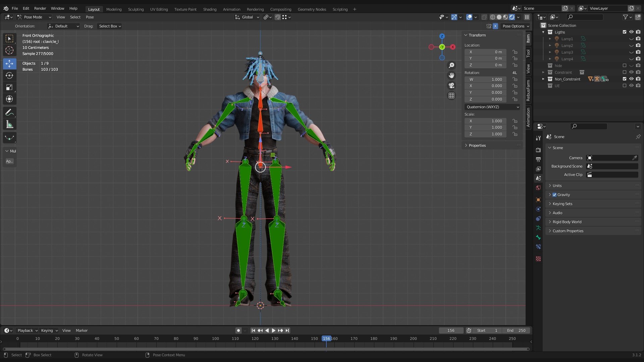This screenshot has height=362, width=644.
Task: Expand the Rigid Body World panel
Action: (x=567, y=222)
